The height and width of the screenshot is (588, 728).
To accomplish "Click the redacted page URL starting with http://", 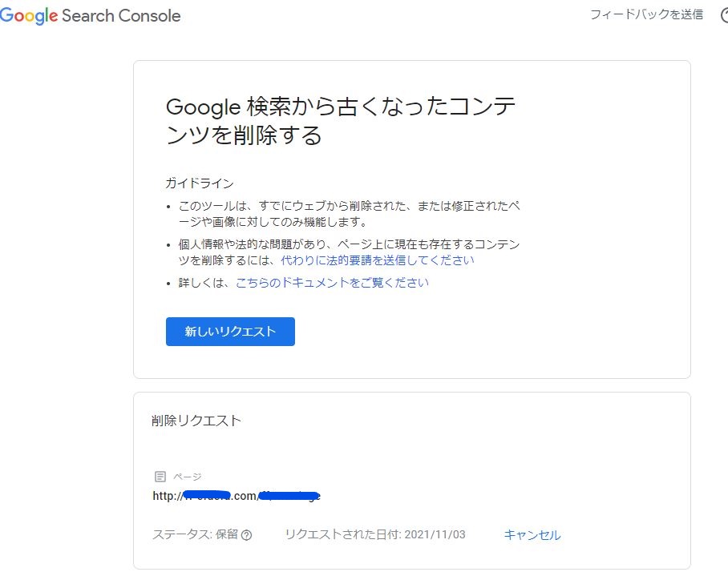I will click(x=237, y=496).
